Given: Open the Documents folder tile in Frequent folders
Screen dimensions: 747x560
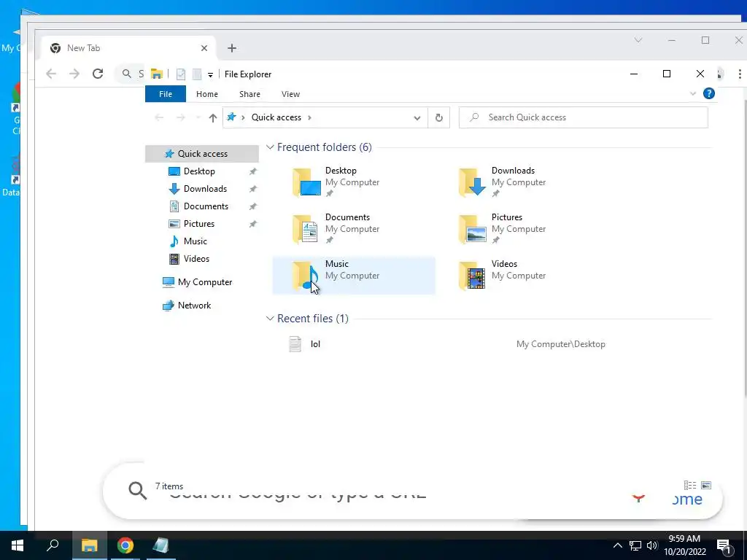Looking at the screenshot, I should coord(354,228).
